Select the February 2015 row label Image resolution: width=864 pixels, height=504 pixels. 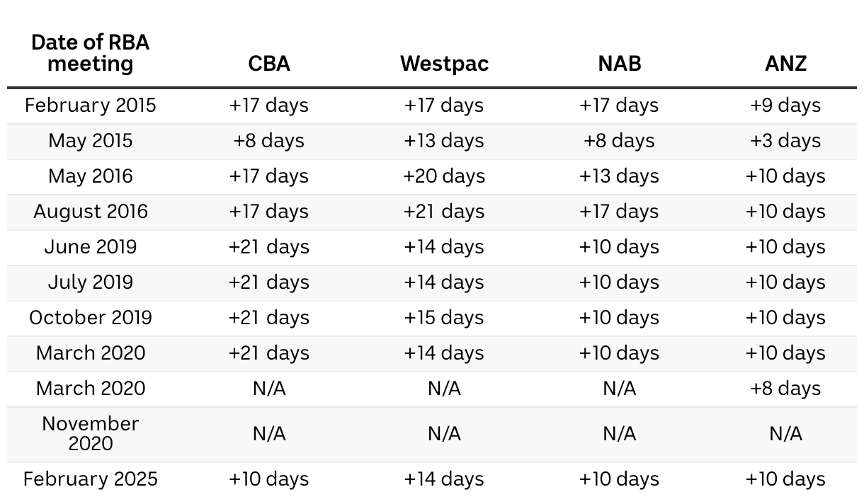pos(91,105)
